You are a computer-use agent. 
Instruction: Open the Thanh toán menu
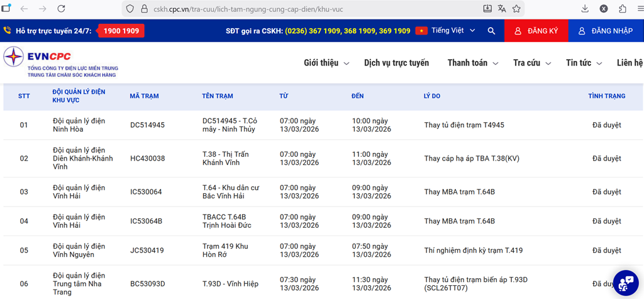click(x=472, y=63)
